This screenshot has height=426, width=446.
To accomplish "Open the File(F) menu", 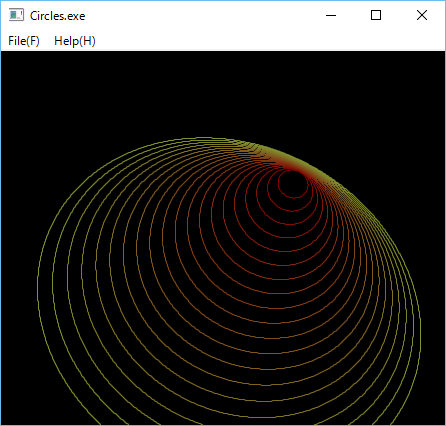I will pyautogui.click(x=24, y=41).
